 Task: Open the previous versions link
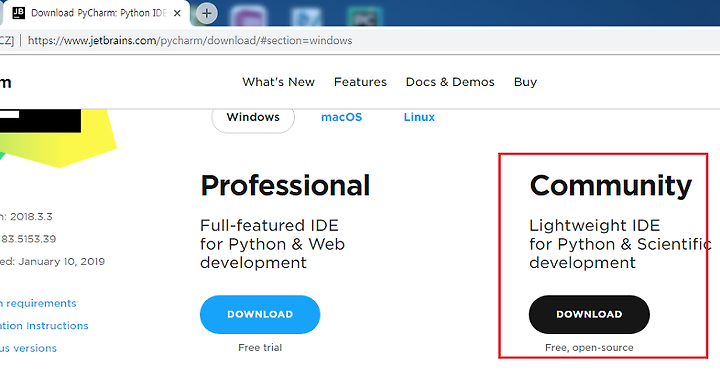(28, 348)
